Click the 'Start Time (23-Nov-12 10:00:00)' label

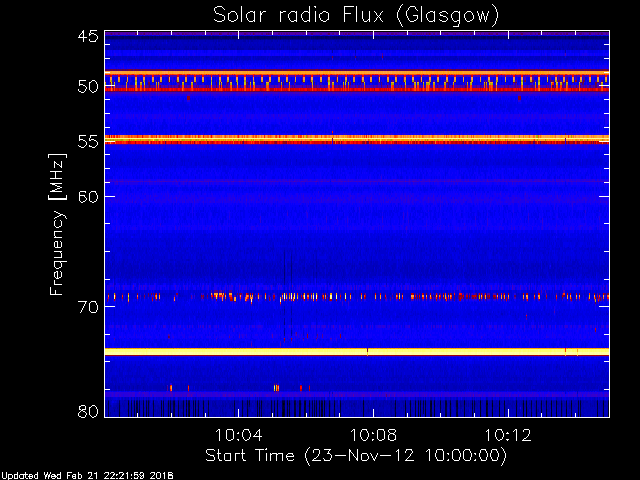(356, 456)
